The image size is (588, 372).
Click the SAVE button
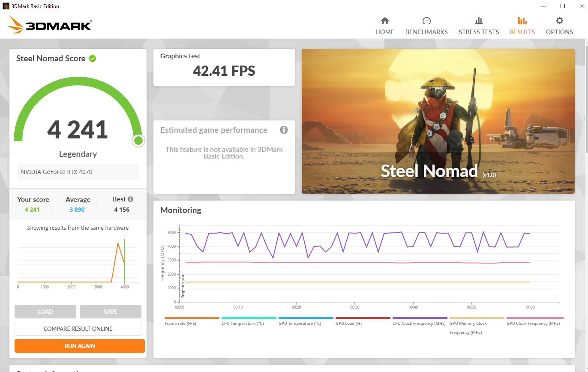click(x=111, y=312)
